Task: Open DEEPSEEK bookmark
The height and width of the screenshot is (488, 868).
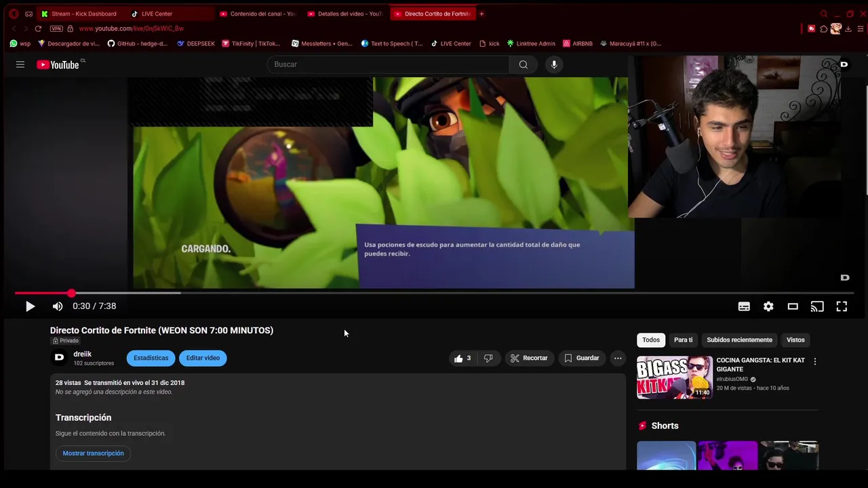Action: point(196,43)
